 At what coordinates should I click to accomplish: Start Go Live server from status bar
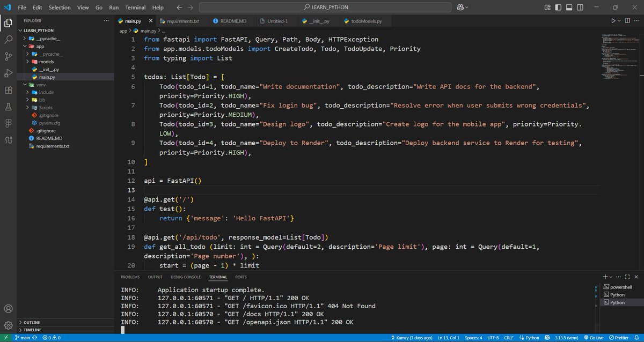point(594,338)
